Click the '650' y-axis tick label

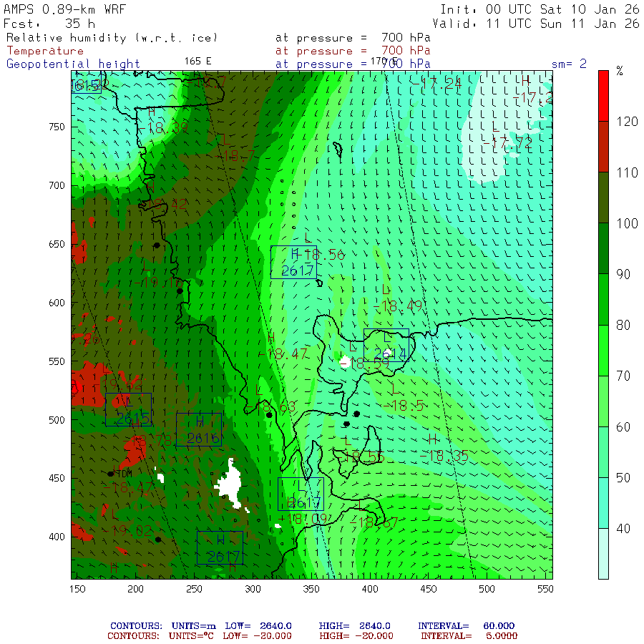pos(57,245)
